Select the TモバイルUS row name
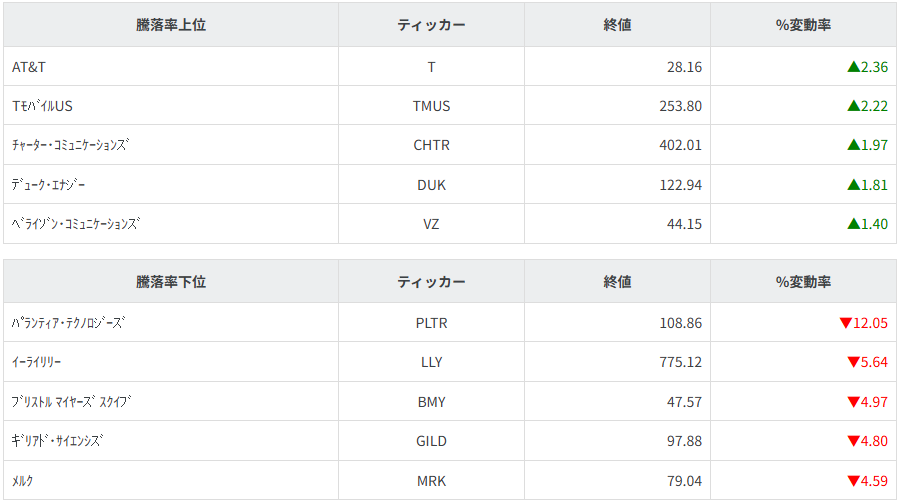Image resolution: width=900 pixels, height=503 pixels. coord(42,106)
